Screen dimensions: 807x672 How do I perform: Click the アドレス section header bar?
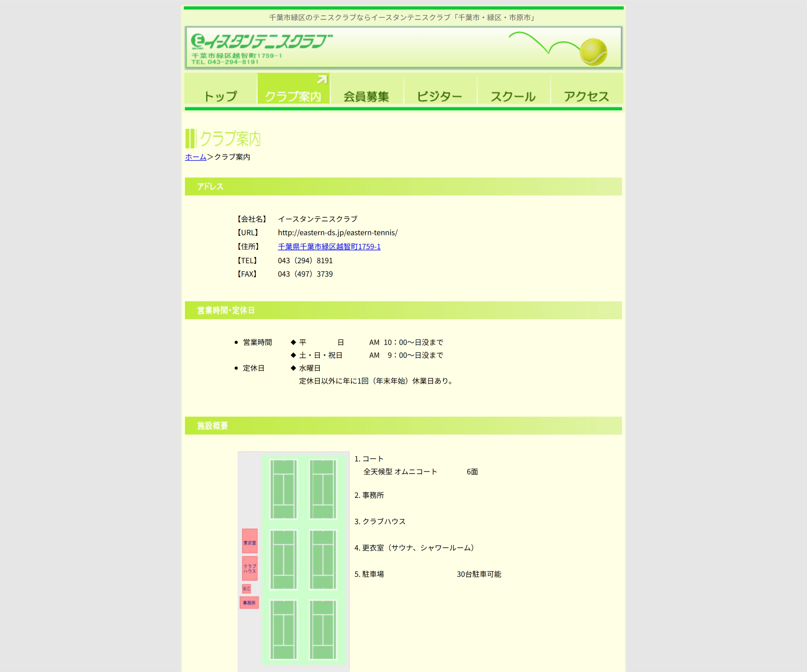(403, 187)
